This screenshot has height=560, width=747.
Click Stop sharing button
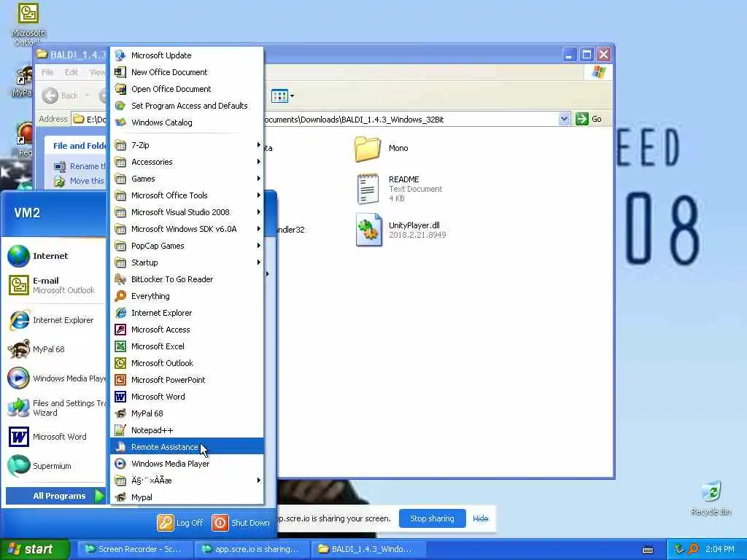coord(432,518)
